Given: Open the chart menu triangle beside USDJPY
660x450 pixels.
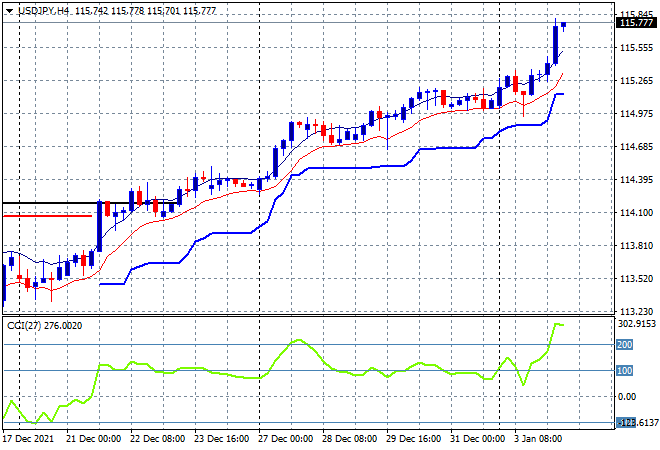Looking at the screenshot, I should point(9,11).
